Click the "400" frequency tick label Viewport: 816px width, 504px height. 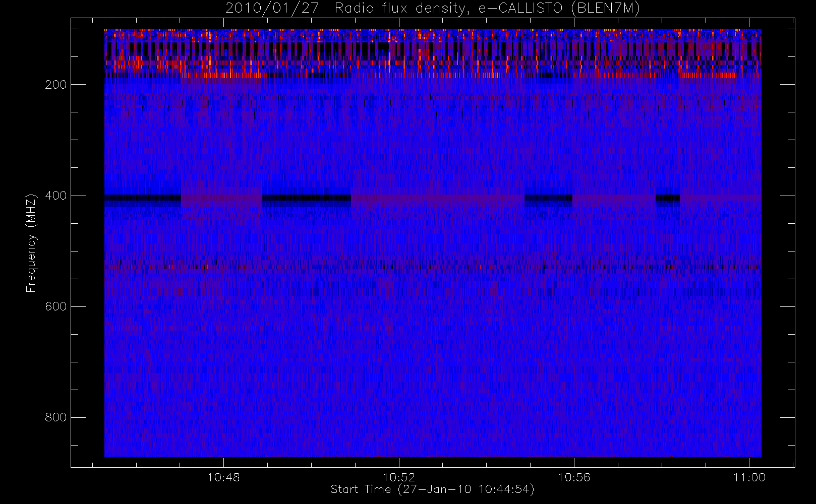(55, 196)
